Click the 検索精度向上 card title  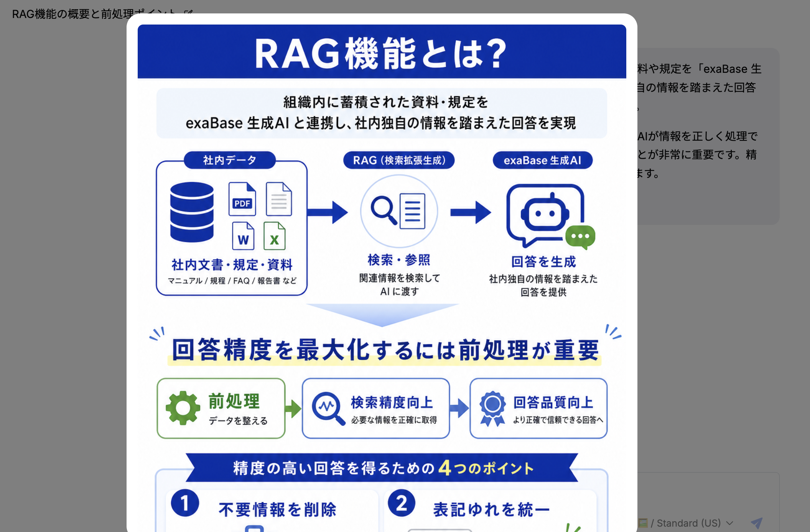point(392,402)
